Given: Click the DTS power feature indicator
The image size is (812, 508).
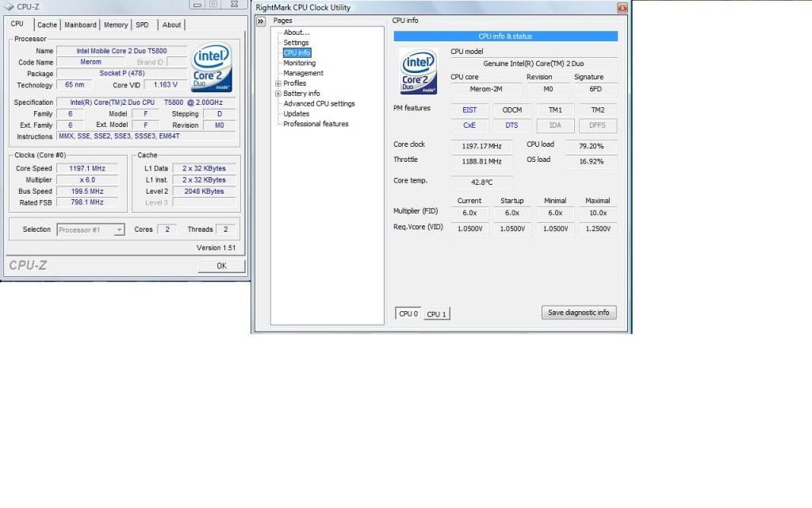Looking at the screenshot, I should [x=512, y=125].
